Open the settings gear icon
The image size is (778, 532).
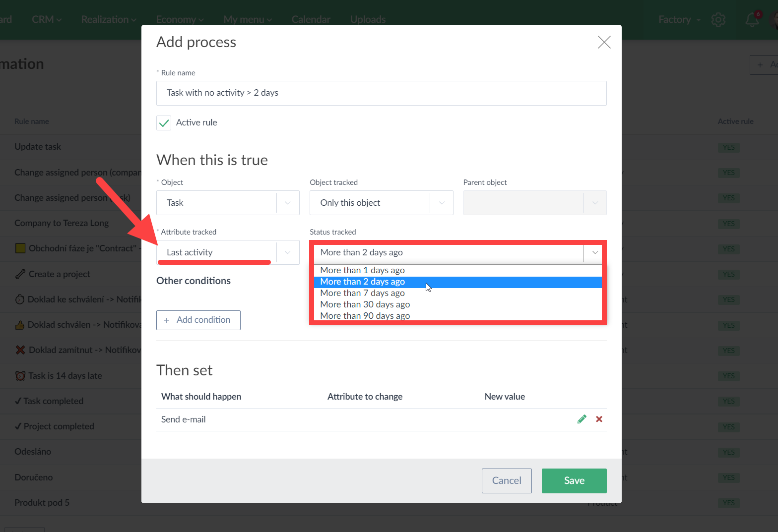(x=718, y=19)
